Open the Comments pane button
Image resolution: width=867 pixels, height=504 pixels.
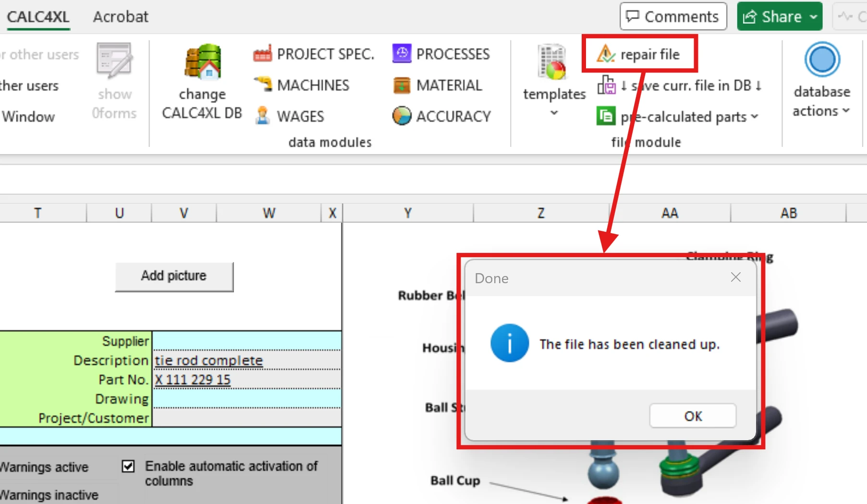pos(673,17)
